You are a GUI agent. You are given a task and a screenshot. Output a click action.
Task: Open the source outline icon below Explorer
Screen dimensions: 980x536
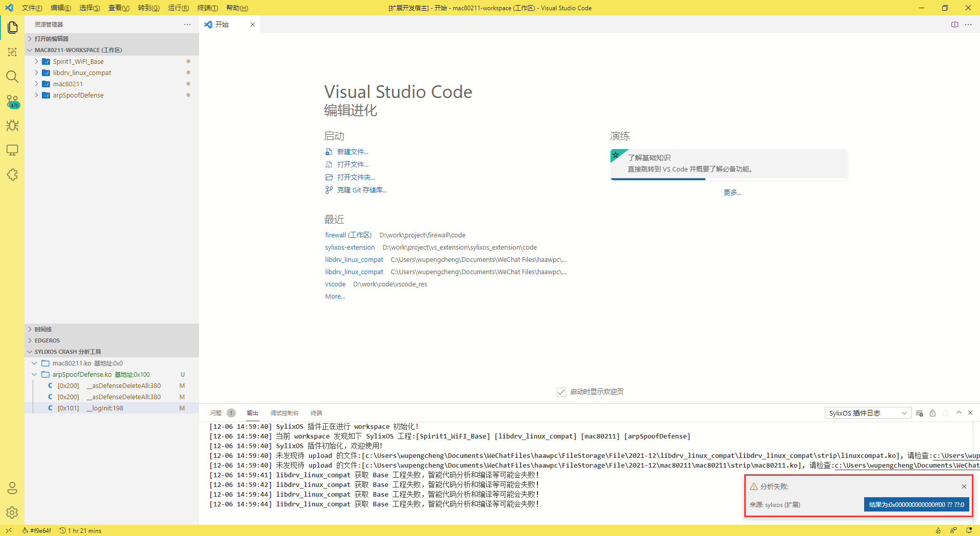[12, 52]
